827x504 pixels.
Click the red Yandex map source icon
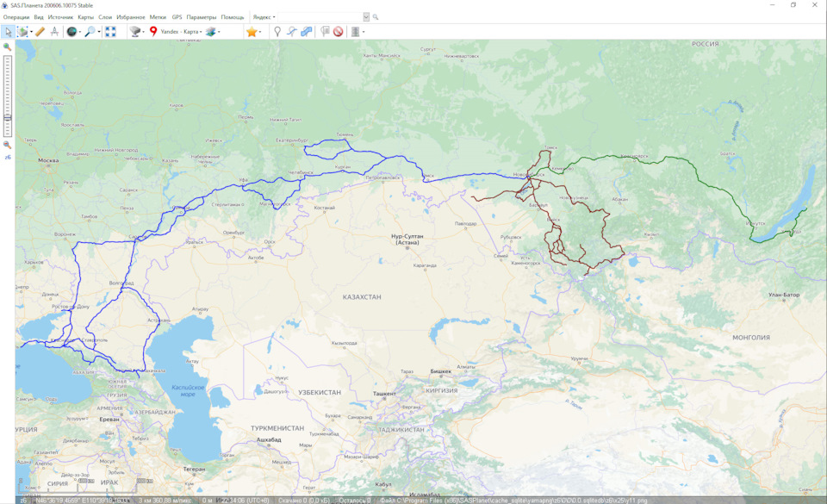coord(153,32)
